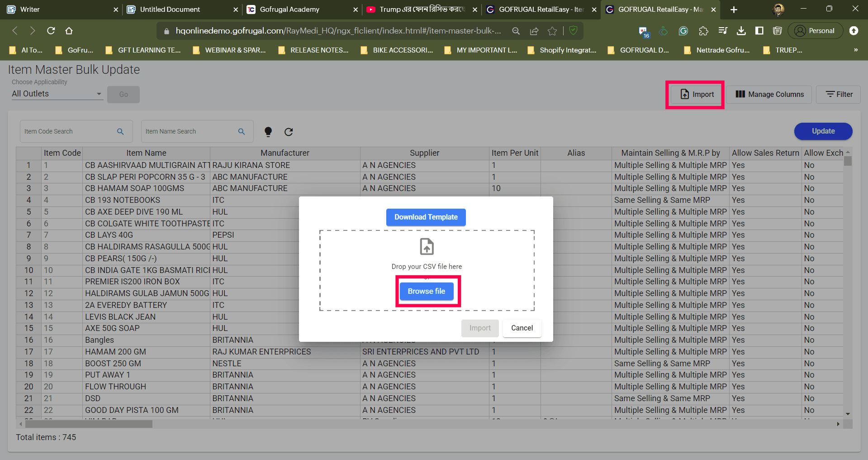Viewport: 868px width, 460px height.
Task: Open the zoom magnifier icon in address bar
Action: click(x=516, y=31)
